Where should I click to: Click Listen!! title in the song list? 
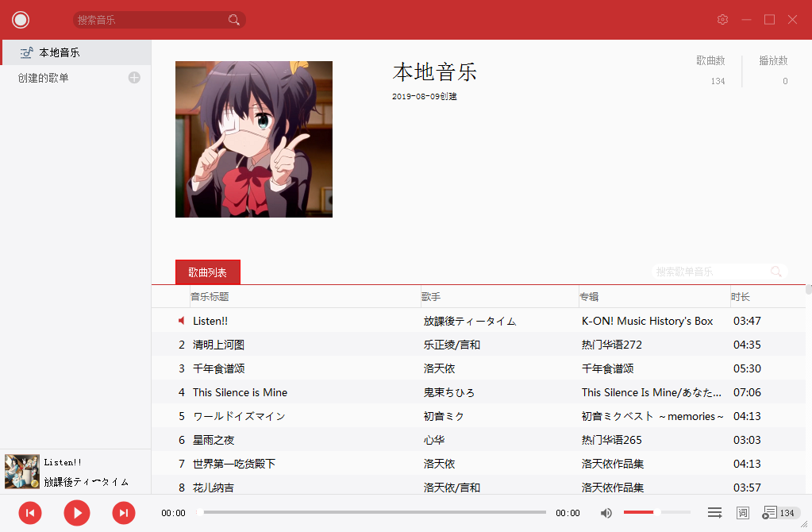(x=210, y=321)
